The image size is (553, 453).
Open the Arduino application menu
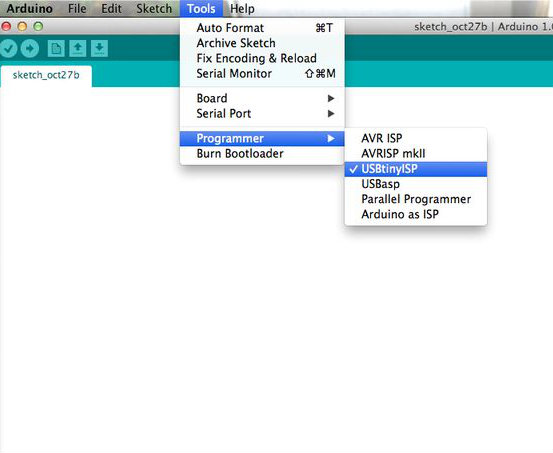click(x=30, y=8)
